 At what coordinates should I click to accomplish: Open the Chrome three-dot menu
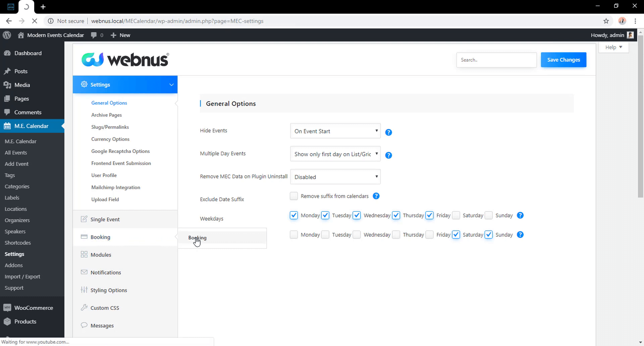[x=635, y=21]
